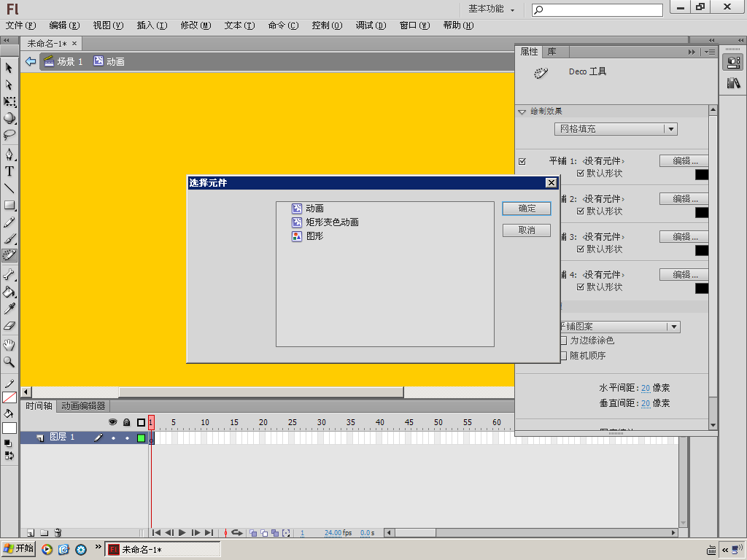Expand hidden taskbar quick launch items
This screenshot has width=747, height=560.
(98, 547)
